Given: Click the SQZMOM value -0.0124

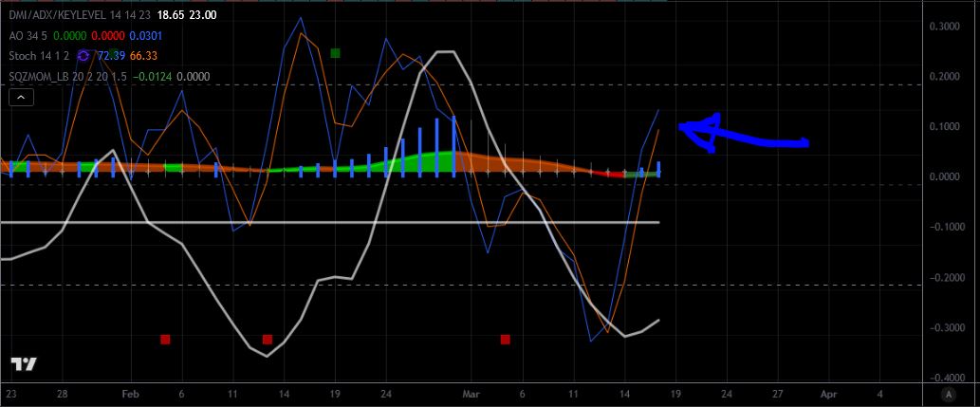Looking at the screenshot, I should 152,77.
